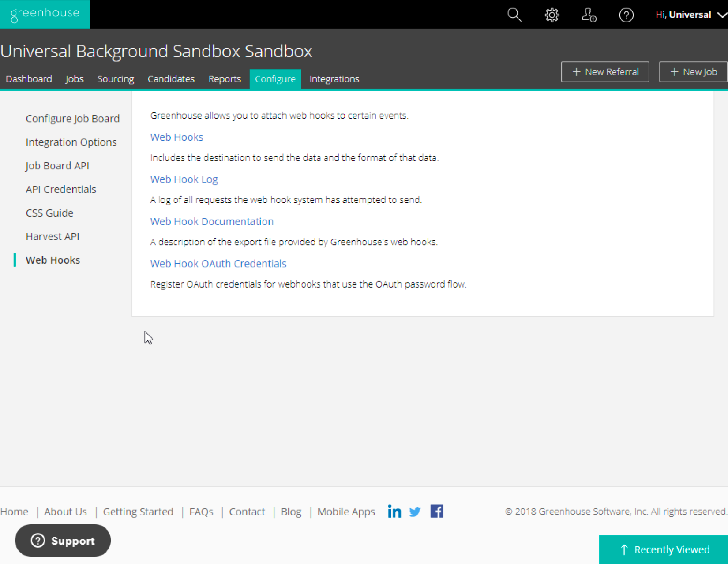Switch to the Jobs tab
Screen dimensions: 728x564
(74, 79)
